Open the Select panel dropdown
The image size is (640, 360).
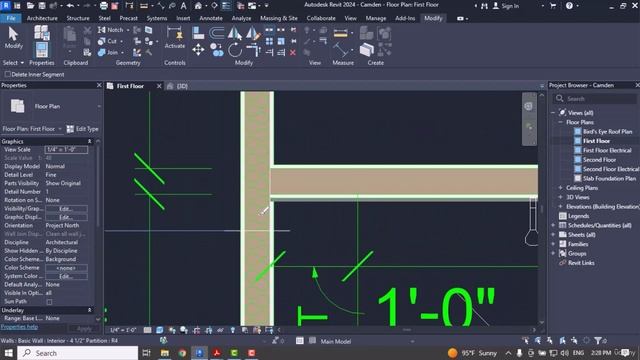(13, 63)
